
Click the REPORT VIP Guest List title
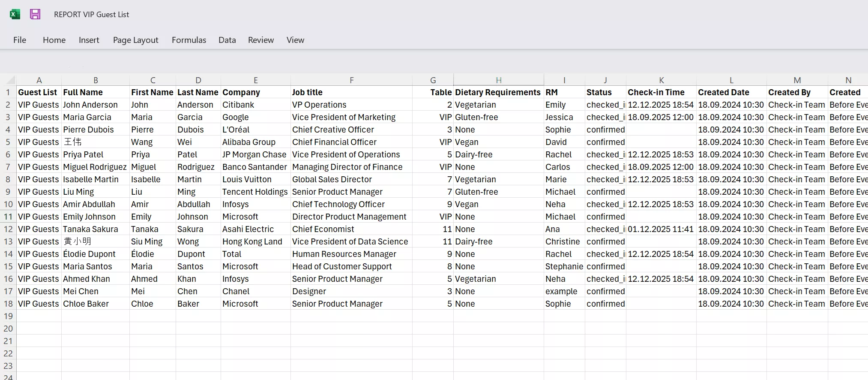pos(91,15)
